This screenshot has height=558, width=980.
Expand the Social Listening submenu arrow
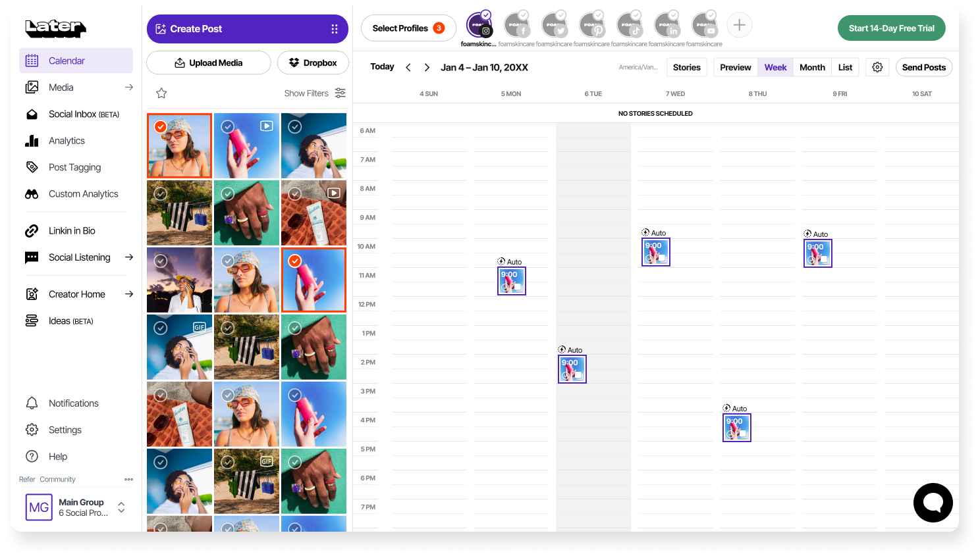129,257
